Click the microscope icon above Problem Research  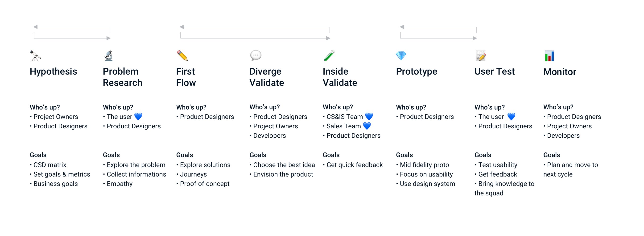pos(108,56)
